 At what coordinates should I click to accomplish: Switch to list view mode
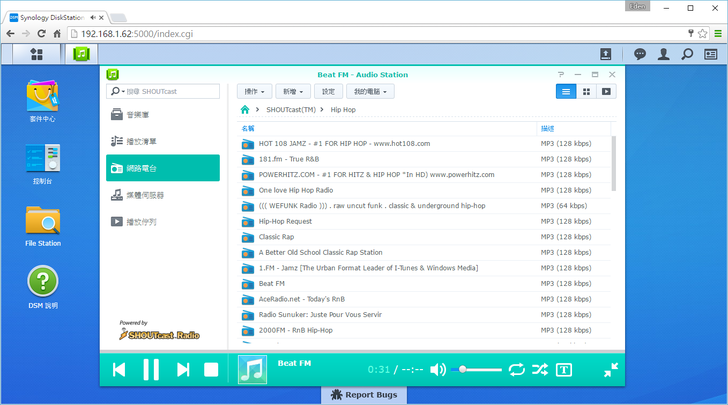pos(566,91)
